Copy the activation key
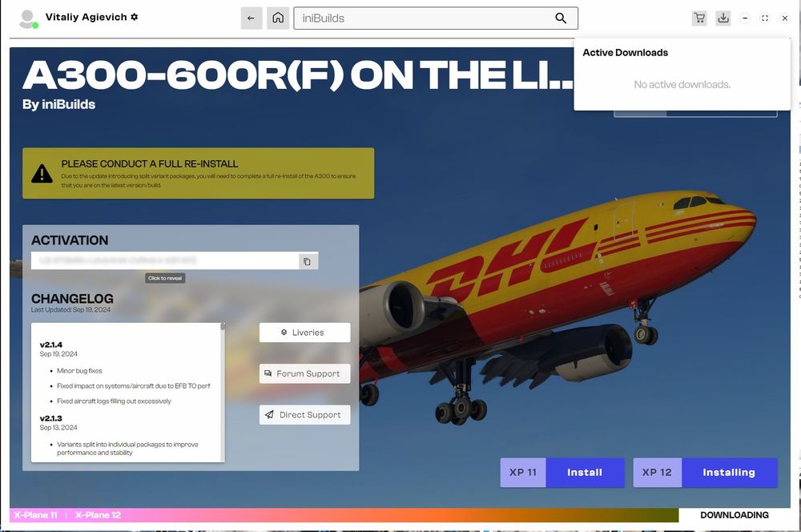This screenshot has height=532, width=801. pos(307,261)
